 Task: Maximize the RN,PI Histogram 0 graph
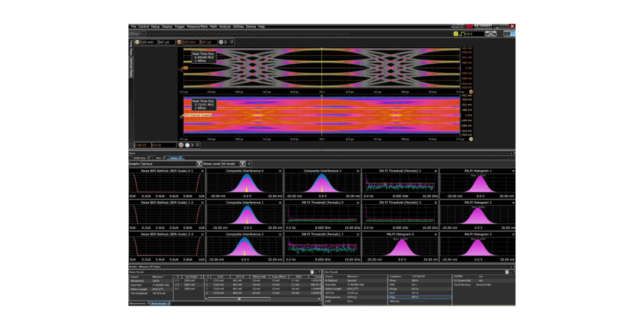pyautogui.click(x=435, y=234)
